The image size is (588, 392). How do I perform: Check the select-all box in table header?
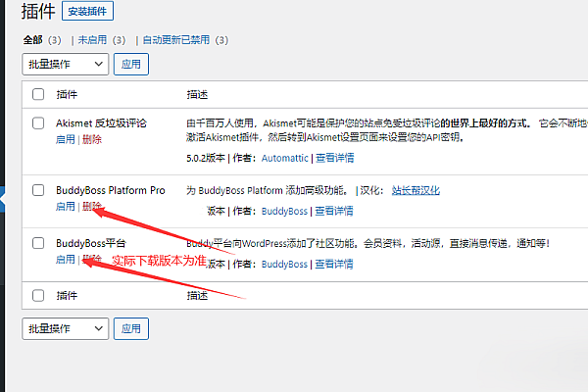point(38,94)
